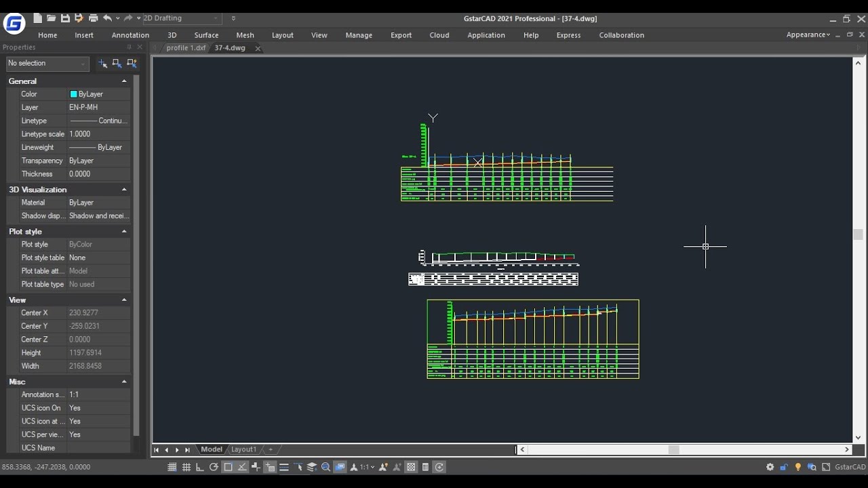Jump to the first layout tab arrow

click(x=157, y=449)
